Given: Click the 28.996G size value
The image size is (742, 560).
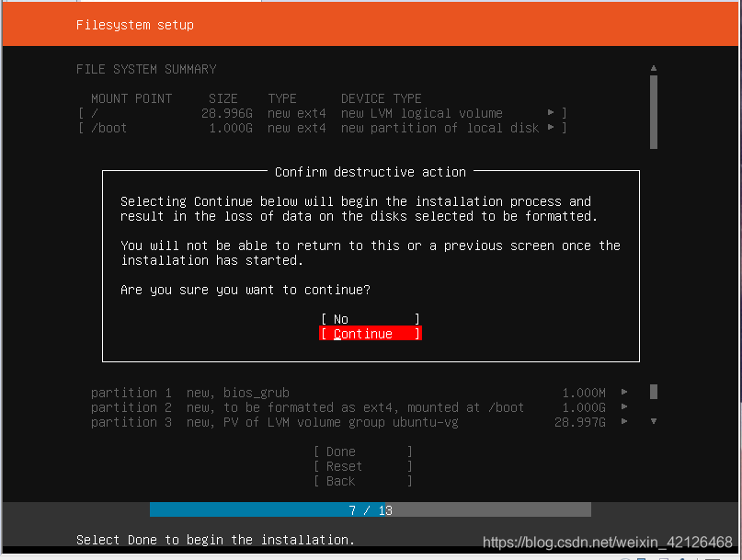Looking at the screenshot, I should point(227,113).
